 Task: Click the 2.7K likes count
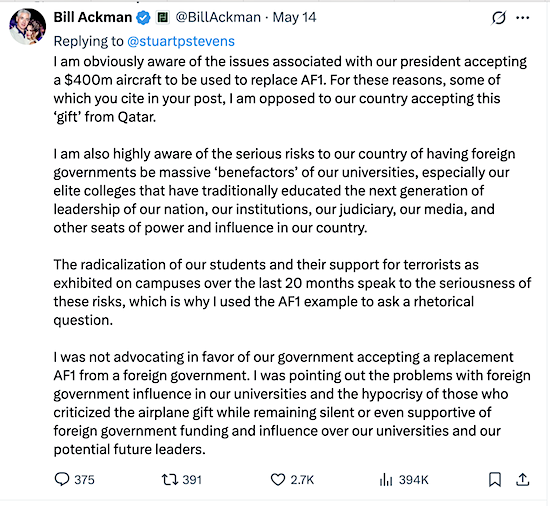pyautogui.click(x=302, y=479)
